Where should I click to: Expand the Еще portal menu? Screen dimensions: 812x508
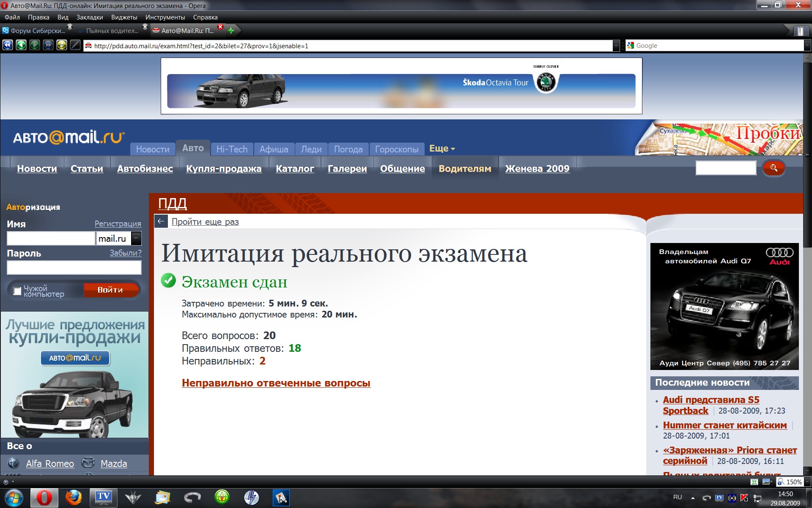point(442,149)
